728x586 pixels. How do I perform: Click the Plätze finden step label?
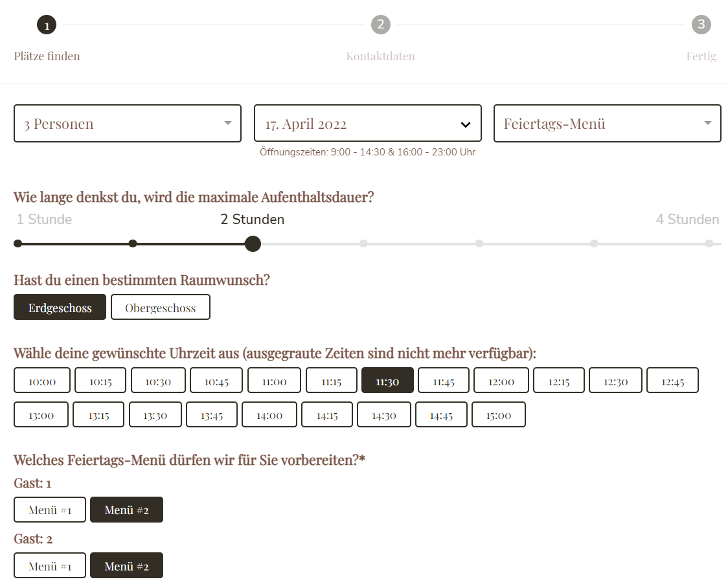point(47,56)
